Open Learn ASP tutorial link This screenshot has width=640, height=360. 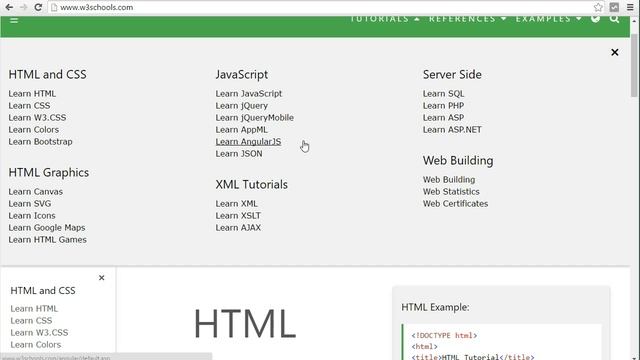[x=443, y=118]
